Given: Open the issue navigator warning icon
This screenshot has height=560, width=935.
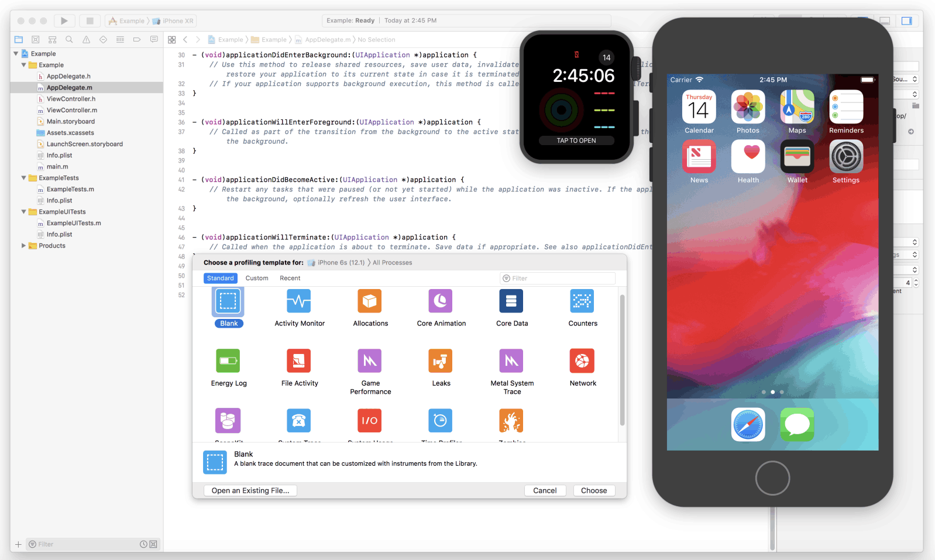Looking at the screenshot, I should pos(86,40).
